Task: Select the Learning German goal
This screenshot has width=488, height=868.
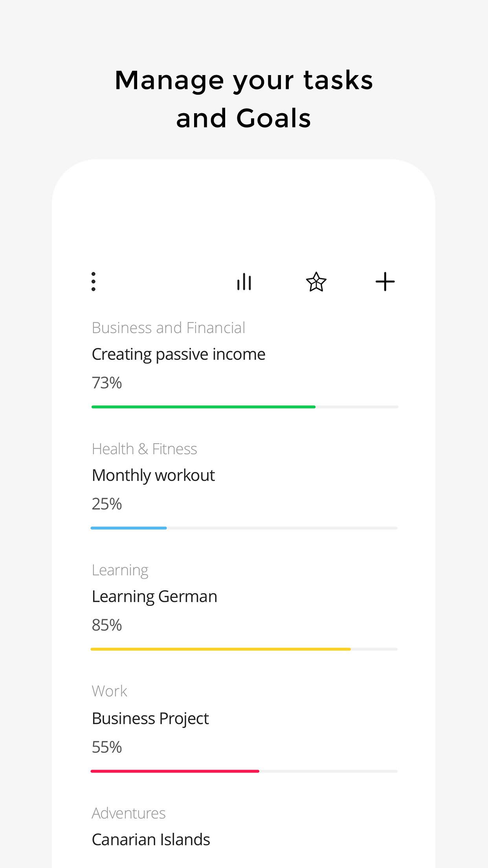Action: click(154, 596)
